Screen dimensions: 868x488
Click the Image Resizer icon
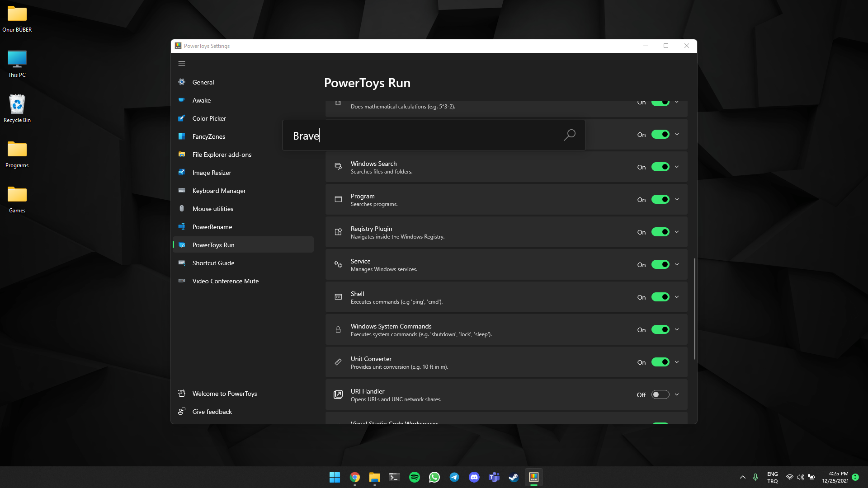pyautogui.click(x=182, y=172)
